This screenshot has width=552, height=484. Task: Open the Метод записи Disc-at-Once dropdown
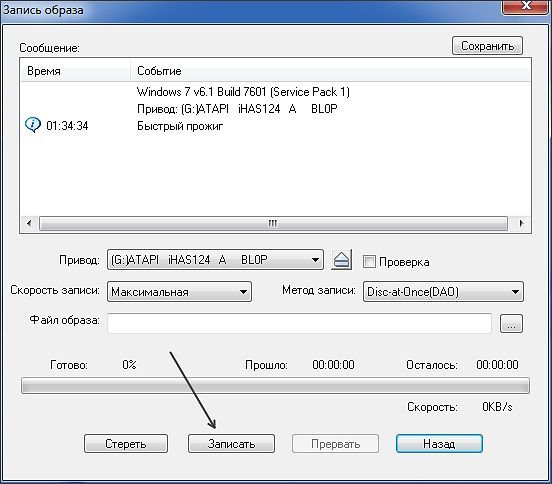point(443,292)
